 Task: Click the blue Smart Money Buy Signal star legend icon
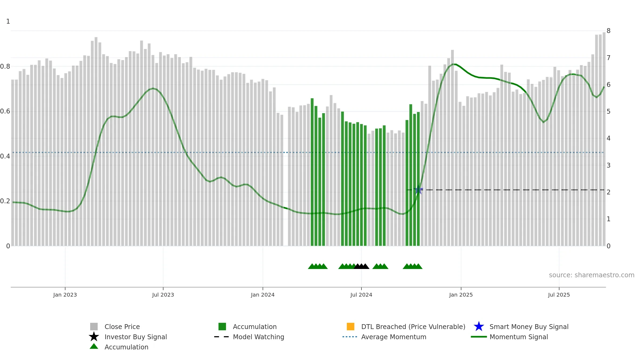(479, 327)
